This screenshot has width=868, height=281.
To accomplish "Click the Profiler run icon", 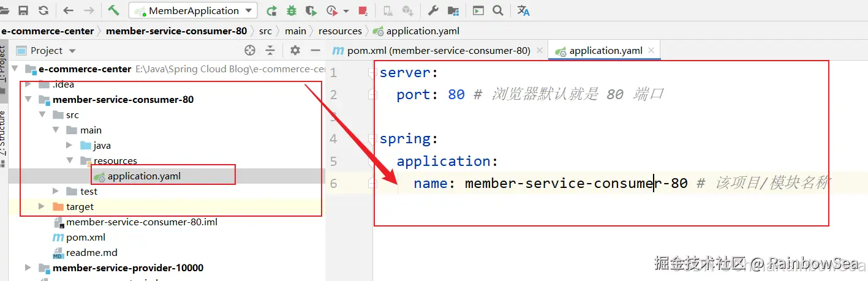I will pos(333,10).
